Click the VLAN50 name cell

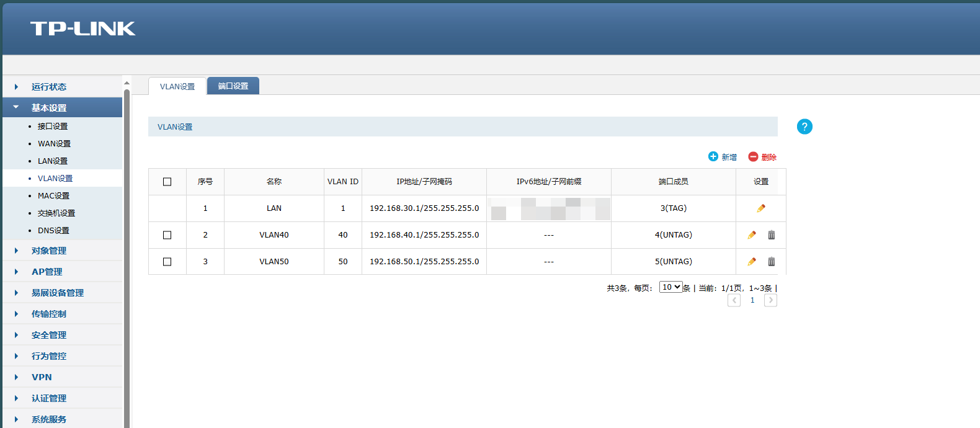point(274,262)
